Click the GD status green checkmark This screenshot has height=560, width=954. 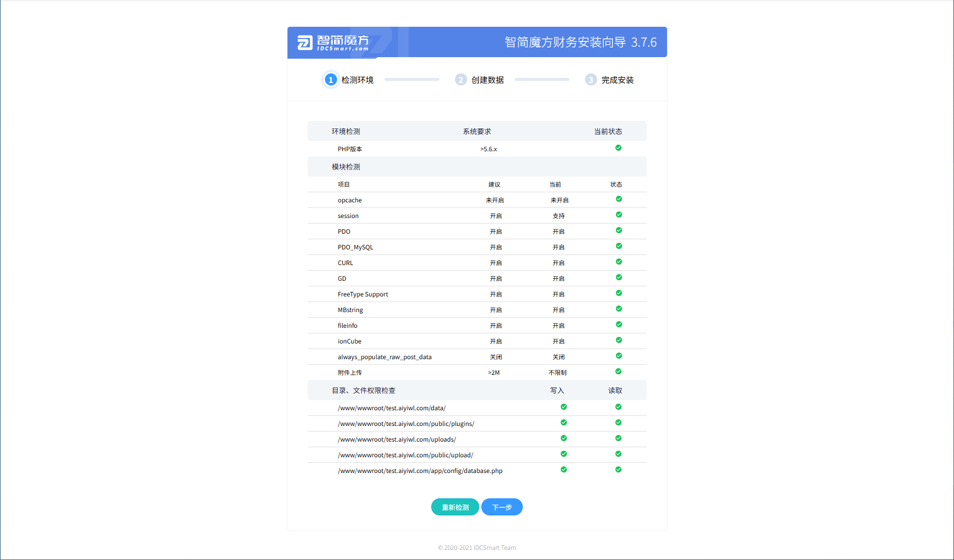coord(618,278)
